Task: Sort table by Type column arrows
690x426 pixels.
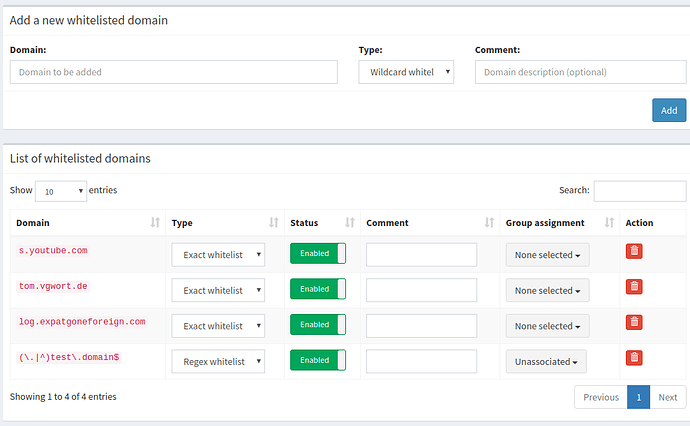Action: point(274,223)
